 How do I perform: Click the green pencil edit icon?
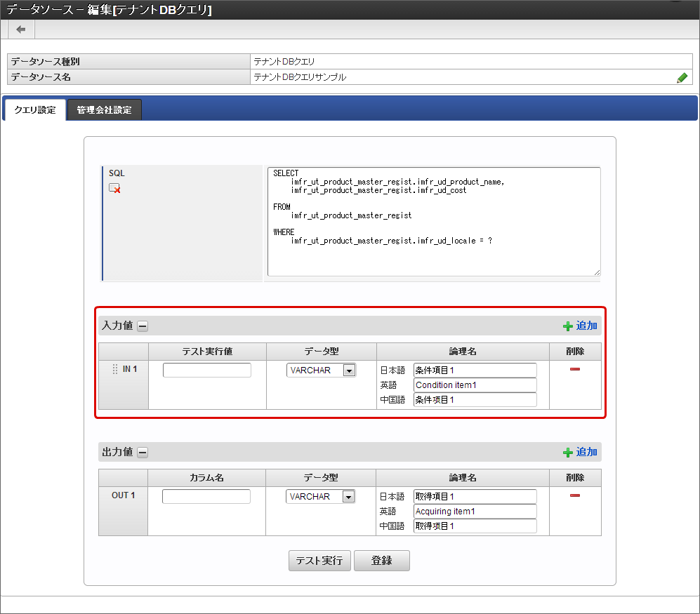(x=682, y=78)
